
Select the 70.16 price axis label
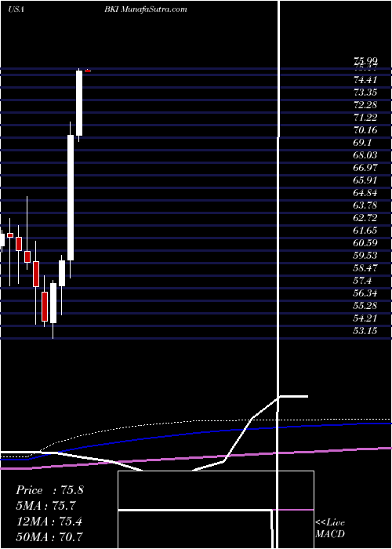click(365, 130)
